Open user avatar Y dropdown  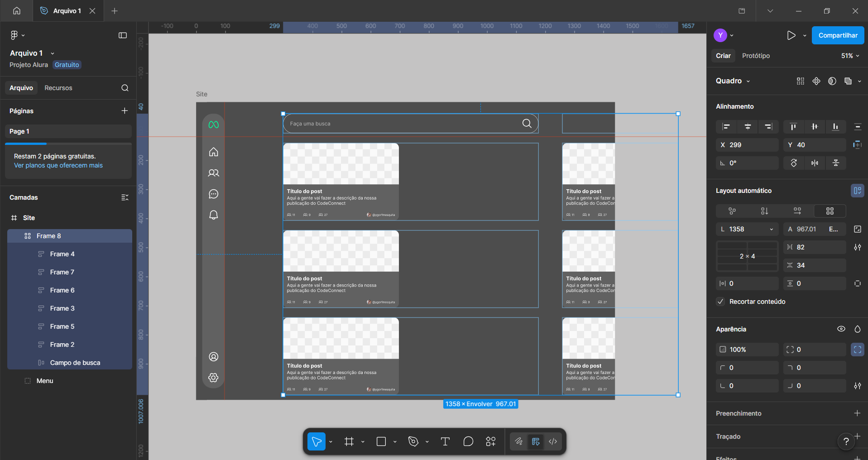[724, 35]
